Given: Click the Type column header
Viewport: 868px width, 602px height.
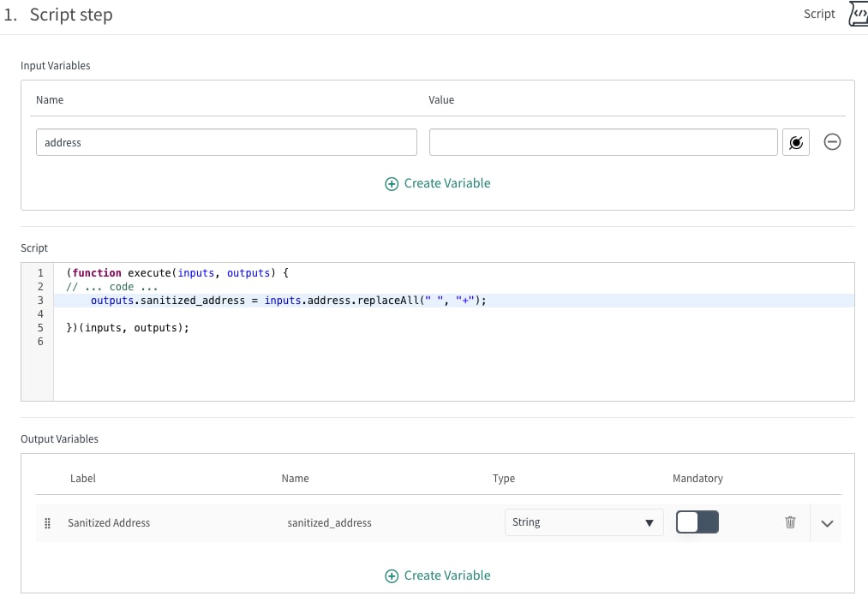Looking at the screenshot, I should point(504,478).
